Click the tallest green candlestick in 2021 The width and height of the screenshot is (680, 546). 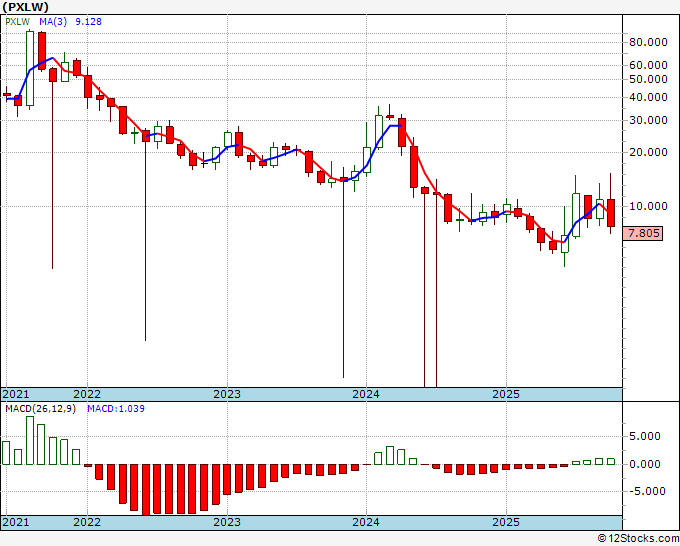(x=29, y=68)
